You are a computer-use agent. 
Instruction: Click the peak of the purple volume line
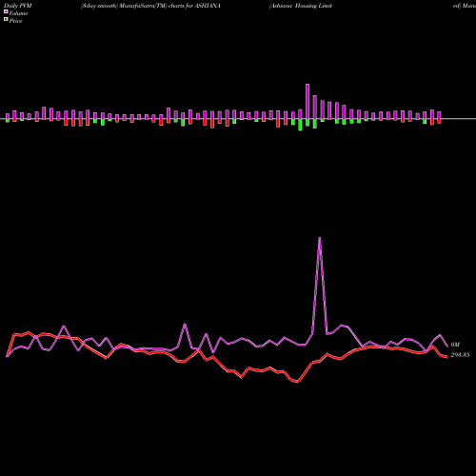[320, 238]
